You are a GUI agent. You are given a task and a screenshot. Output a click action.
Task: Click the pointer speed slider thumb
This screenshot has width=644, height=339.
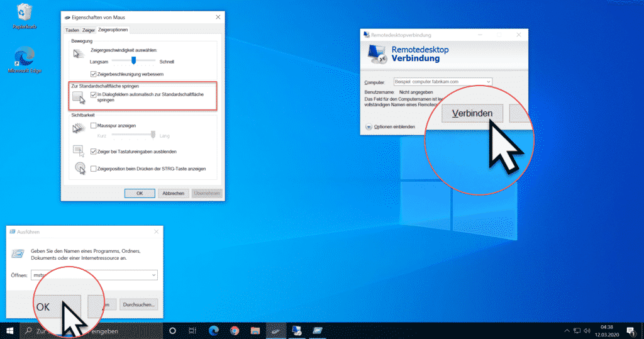[x=133, y=61]
